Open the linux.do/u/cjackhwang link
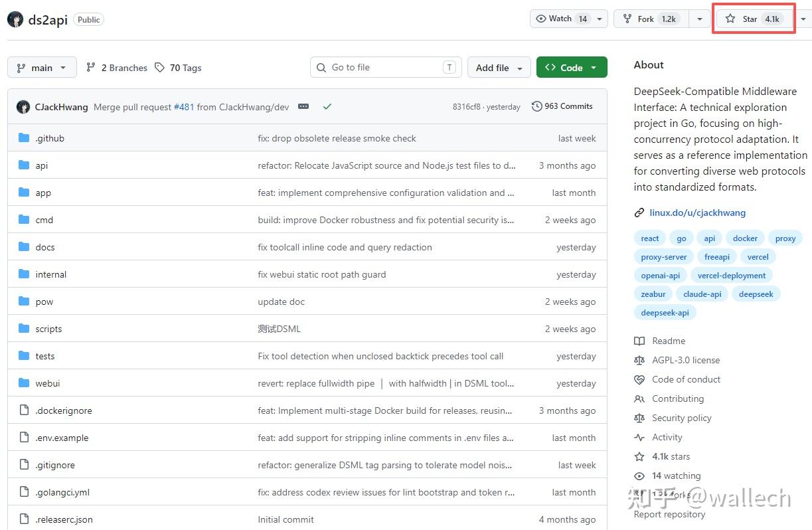Screen dimensions: 812x530 click(697, 213)
